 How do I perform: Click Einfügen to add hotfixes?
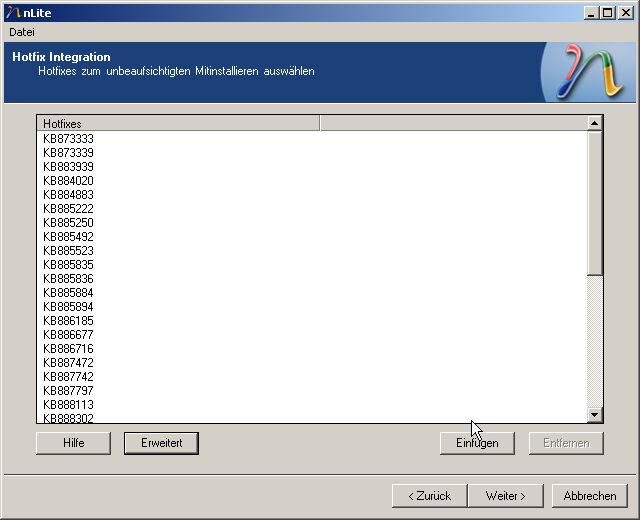coord(477,443)
